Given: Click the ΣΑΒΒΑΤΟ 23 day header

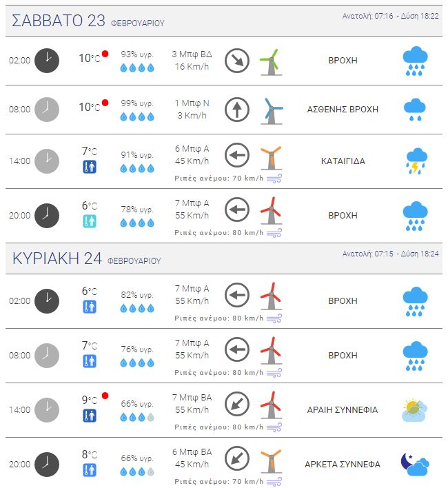Looking at the screenshot, I should click(x=88, y=21).
